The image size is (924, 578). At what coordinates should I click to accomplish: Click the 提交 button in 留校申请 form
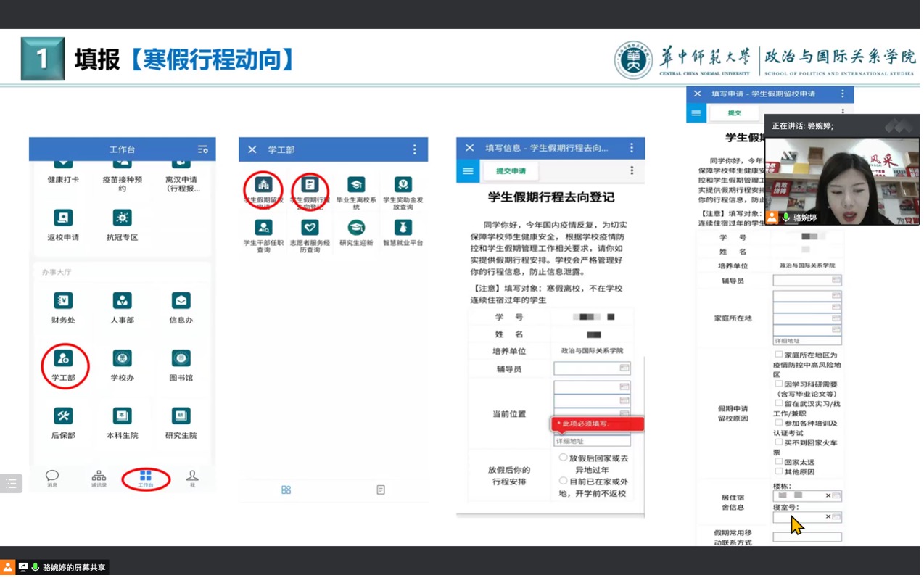pyautogui.click(x=735, y=113)
